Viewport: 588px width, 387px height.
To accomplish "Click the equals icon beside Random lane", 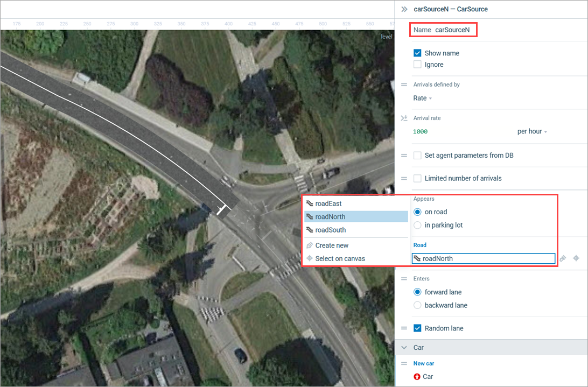I will 404,328.
